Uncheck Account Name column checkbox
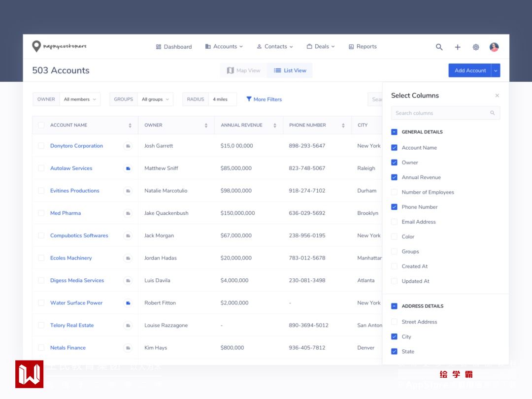532x399 pixels. pos(394,148)
